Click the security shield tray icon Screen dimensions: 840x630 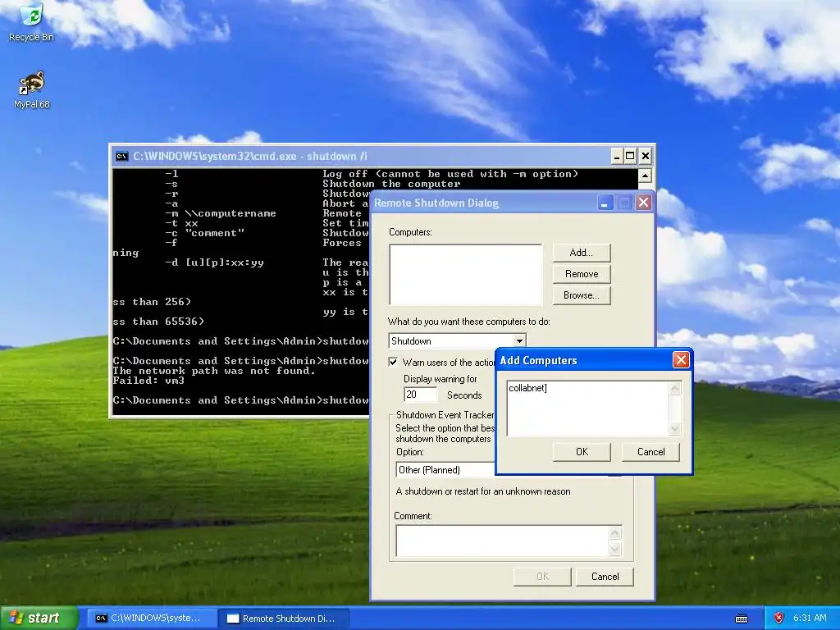click(779, 618)
